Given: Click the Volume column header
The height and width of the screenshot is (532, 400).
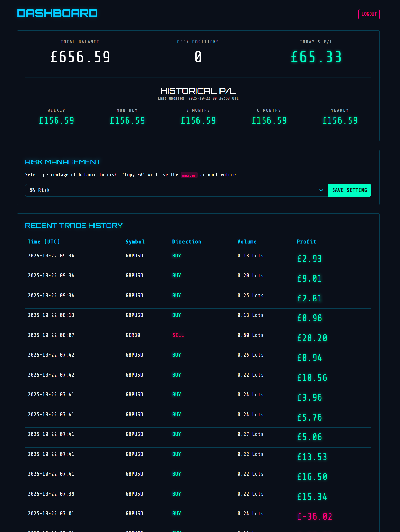Looking at the screenshot, I should (x=247, y=242).
